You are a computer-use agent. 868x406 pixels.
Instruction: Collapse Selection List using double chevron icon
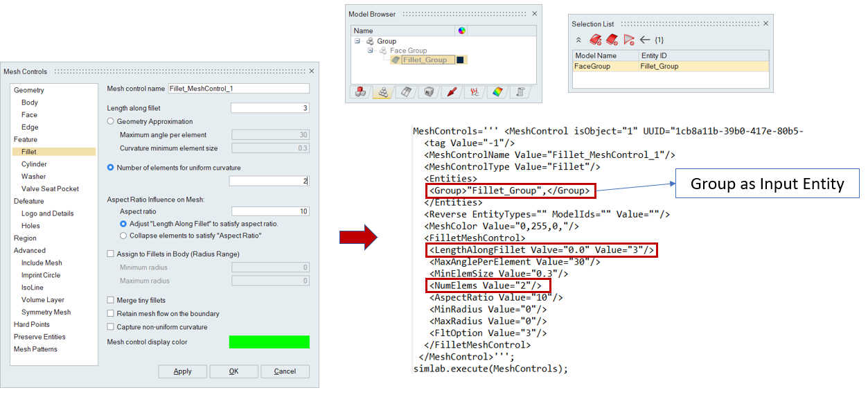tap(579, 40)
